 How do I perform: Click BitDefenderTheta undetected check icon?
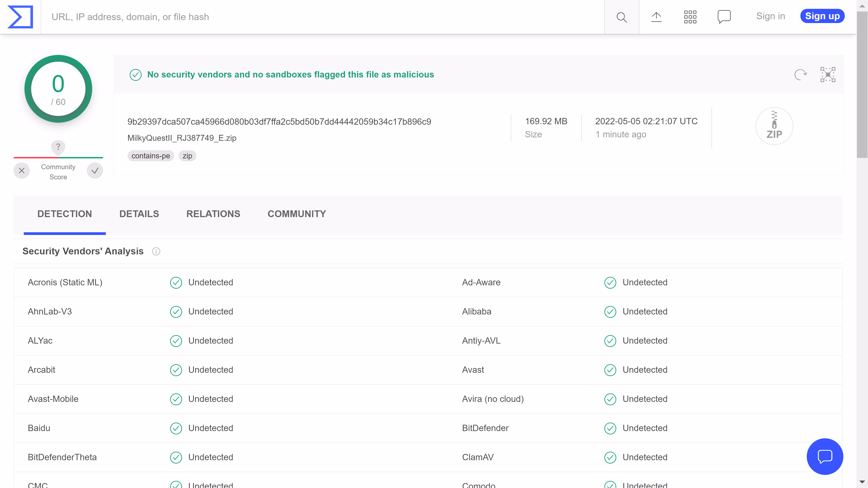point(176,458)
